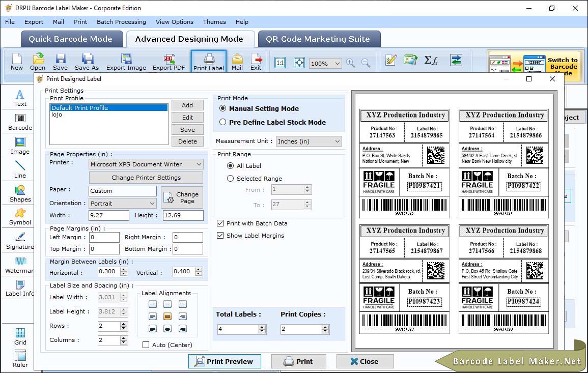Click the page Width input field
The width and height of the screenshot is (588, 373).
(109, 215)
